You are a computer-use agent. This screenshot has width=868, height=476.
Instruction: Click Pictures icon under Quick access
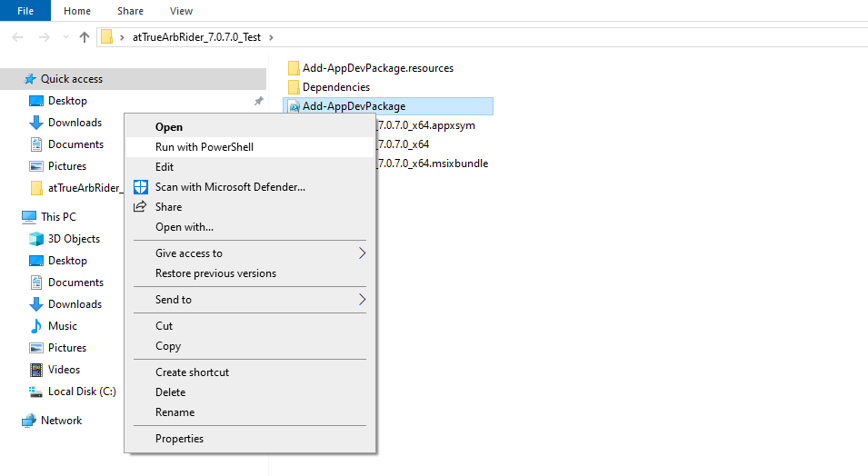[36, 166]
